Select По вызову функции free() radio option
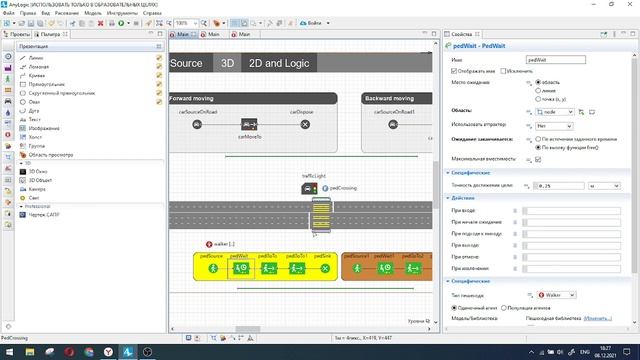640x360 pixels. tap(538, 147)
